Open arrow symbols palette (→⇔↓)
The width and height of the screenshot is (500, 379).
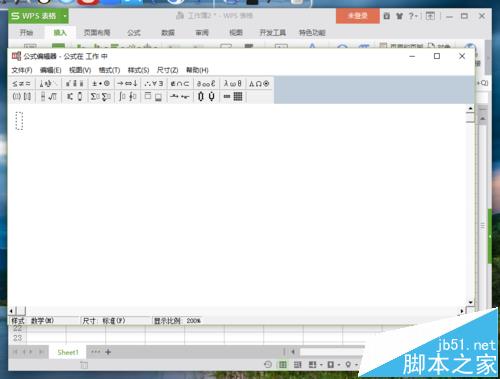127,84
